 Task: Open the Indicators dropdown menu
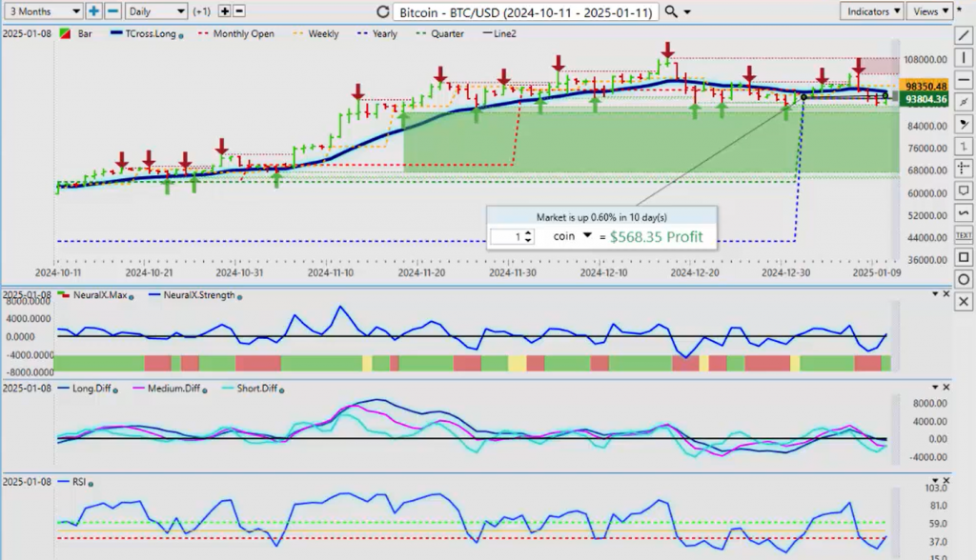coord(871,11)
